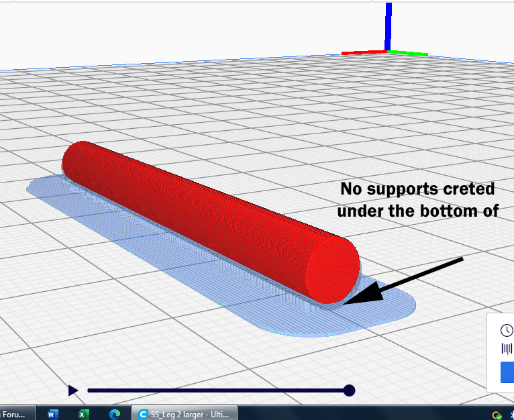
Task: Open Word from the taskbar
Action: (53, 414)
